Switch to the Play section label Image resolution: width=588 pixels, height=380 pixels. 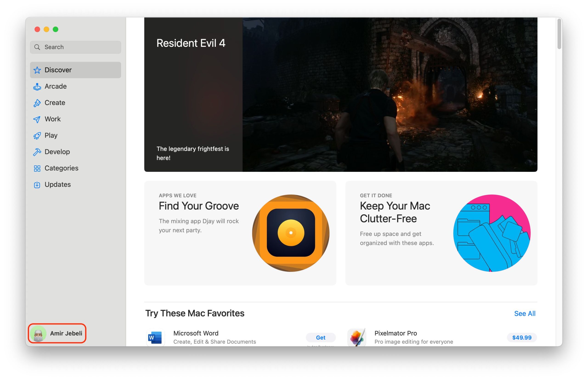(x=51, y=135)
